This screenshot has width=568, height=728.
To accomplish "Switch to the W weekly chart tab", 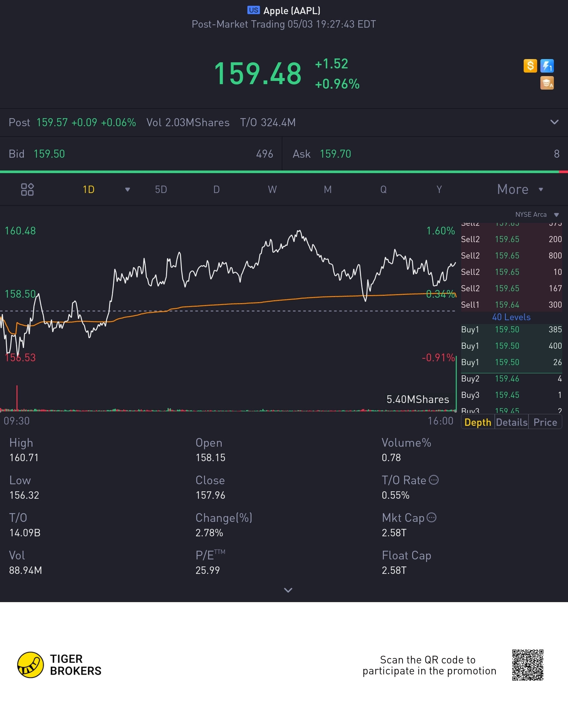I will [272, 190].
